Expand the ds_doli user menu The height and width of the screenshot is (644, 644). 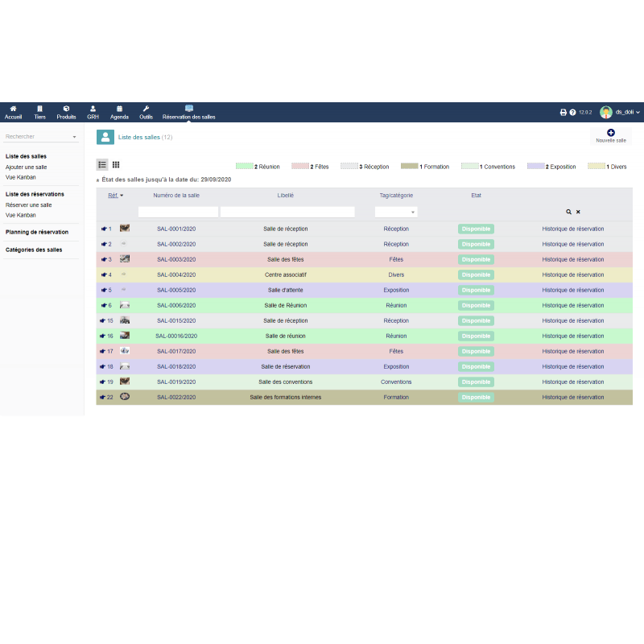pyautogui.click(x=621, y=112)
